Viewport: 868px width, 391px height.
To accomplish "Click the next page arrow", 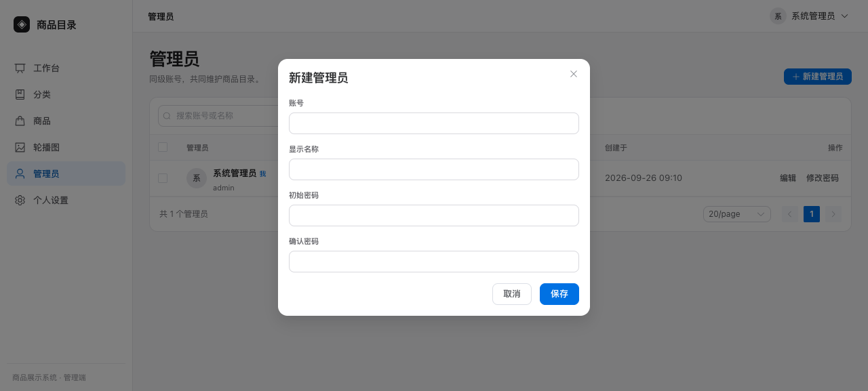I will (833, 214).
